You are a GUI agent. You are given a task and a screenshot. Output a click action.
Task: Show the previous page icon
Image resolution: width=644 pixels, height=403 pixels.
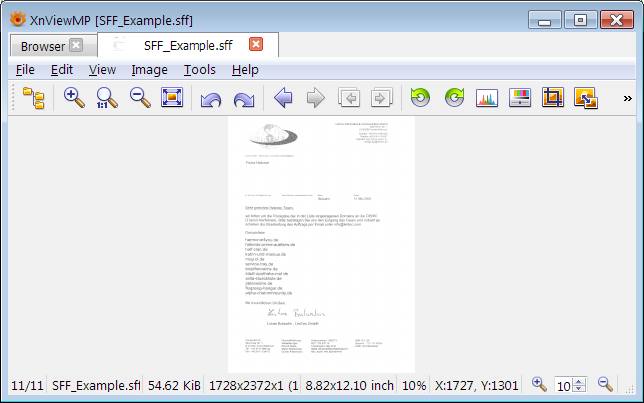point(349,98)
